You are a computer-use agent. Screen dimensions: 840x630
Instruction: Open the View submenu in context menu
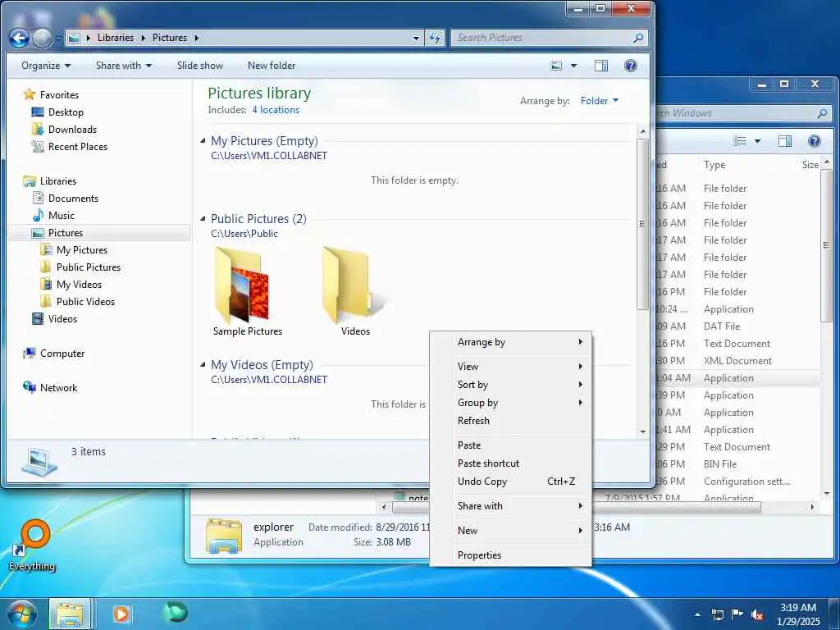coord(510,367)
